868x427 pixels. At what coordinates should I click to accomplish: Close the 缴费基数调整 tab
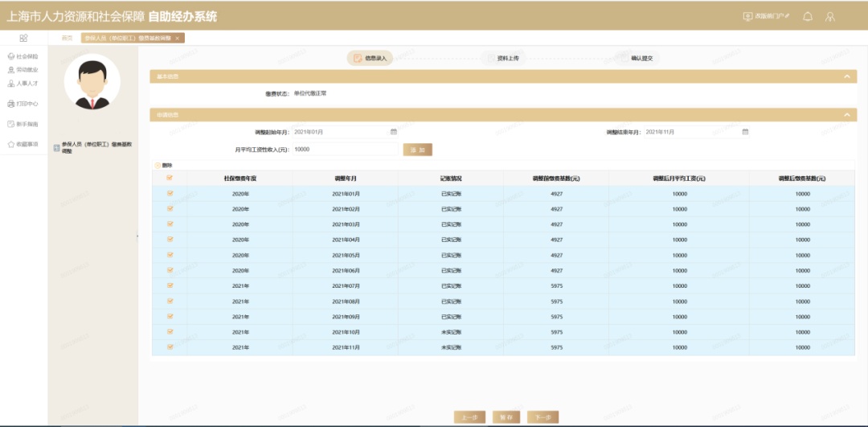(177, 39)
